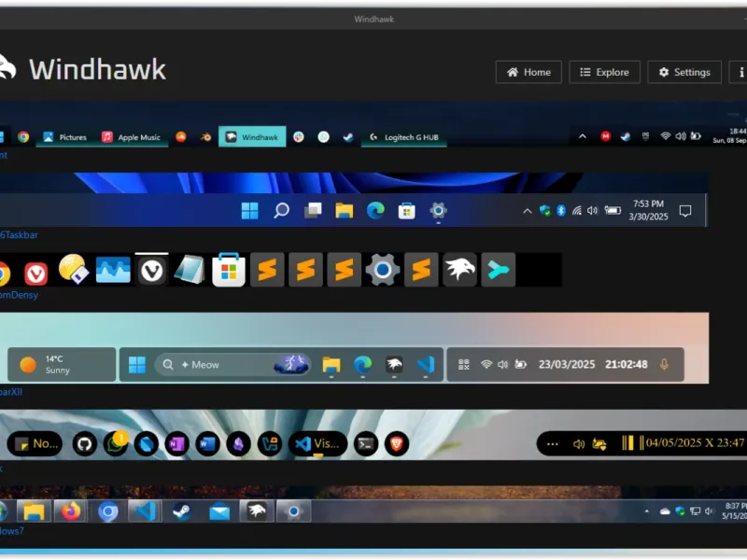747x560 pixels.
Task: Open Microsoft Store in the 7:53 PM taskbar
Action: point(406,211)
